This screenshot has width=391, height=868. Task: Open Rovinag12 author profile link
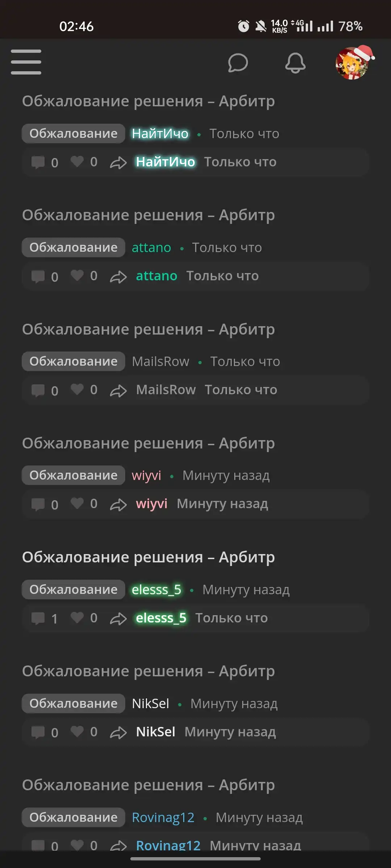pyautogui.click(x=163, y=817)
